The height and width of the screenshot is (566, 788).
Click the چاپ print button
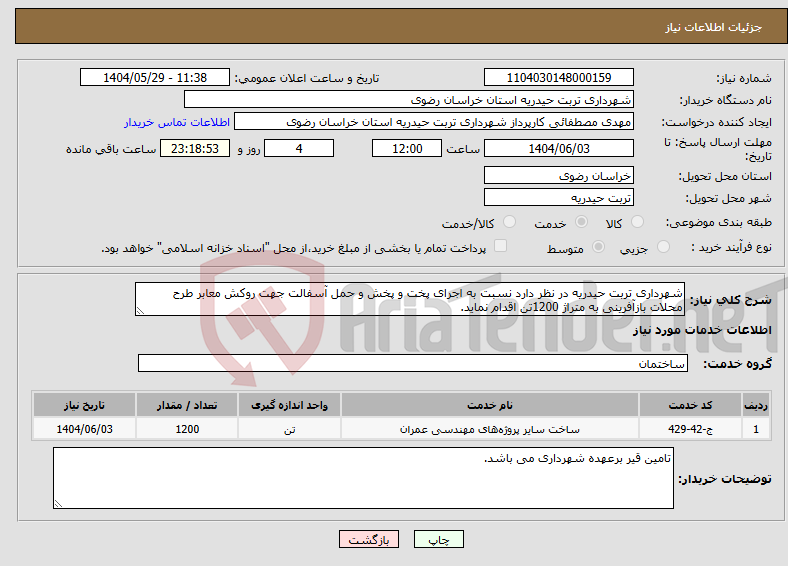click(439, 539)
